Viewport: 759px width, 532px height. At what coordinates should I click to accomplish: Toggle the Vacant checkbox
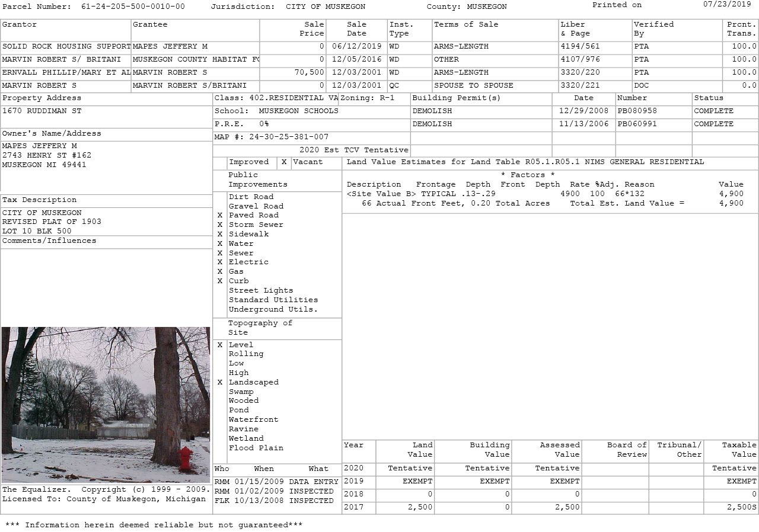[284, 162]
